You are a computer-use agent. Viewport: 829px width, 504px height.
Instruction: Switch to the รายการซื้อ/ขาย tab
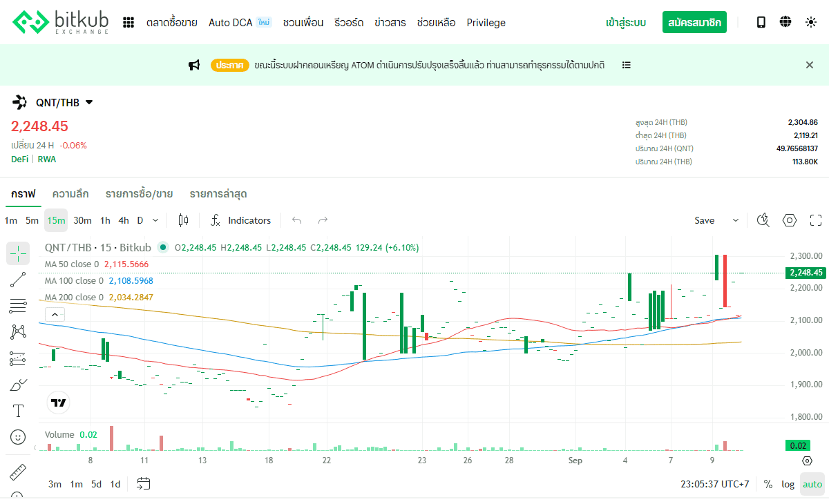(139, 193)
